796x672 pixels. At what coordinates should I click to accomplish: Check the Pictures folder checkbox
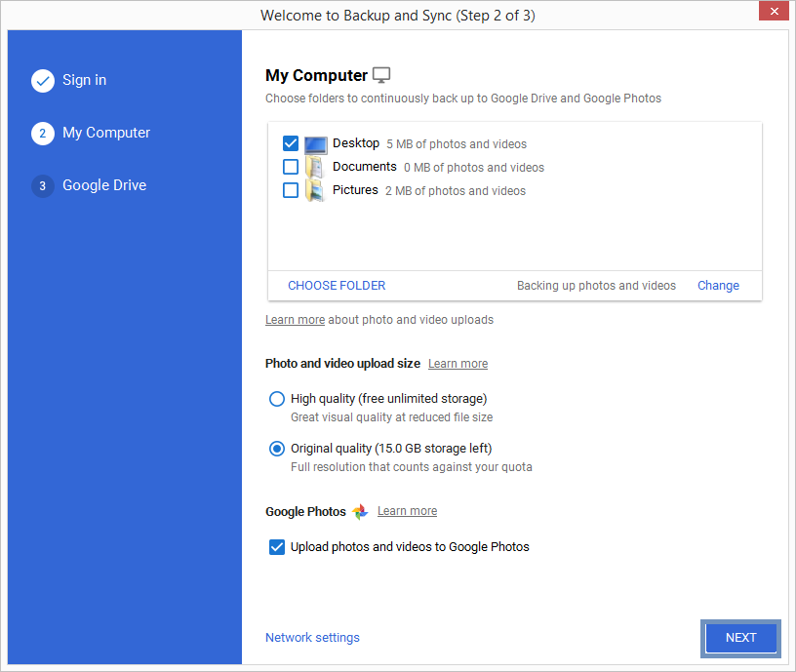(x=291, y=190)
